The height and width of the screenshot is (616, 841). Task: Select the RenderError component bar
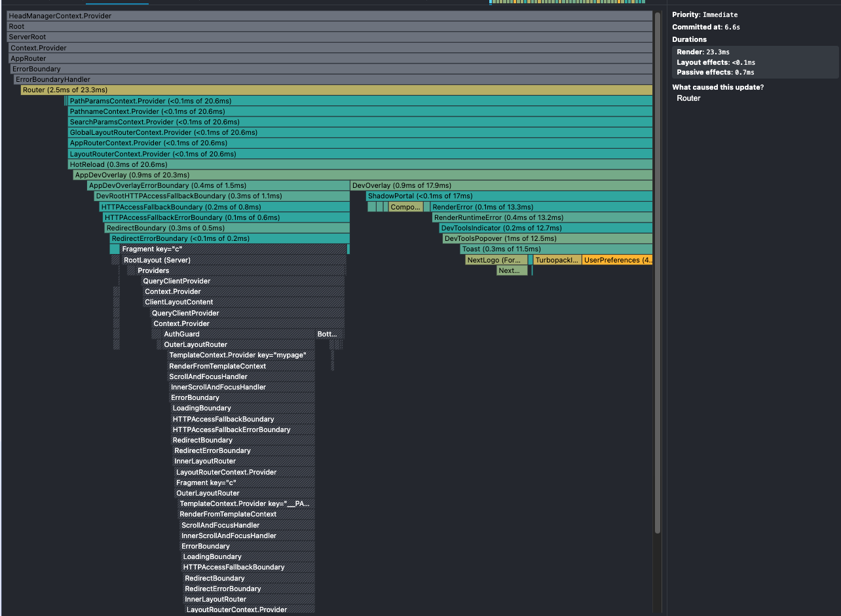542,206
